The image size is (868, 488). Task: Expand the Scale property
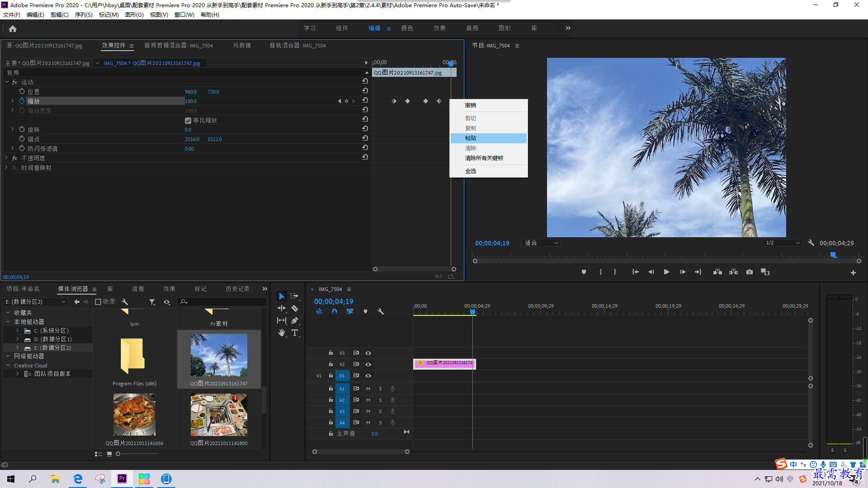click(x=12, y=101)
